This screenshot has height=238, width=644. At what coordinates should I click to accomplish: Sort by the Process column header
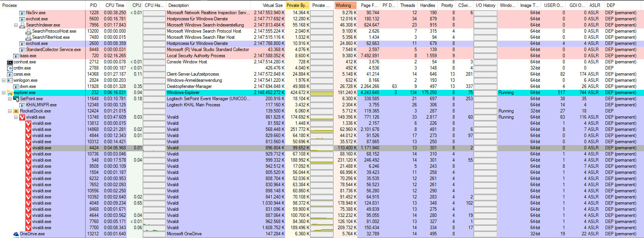(x=43, y=5)
